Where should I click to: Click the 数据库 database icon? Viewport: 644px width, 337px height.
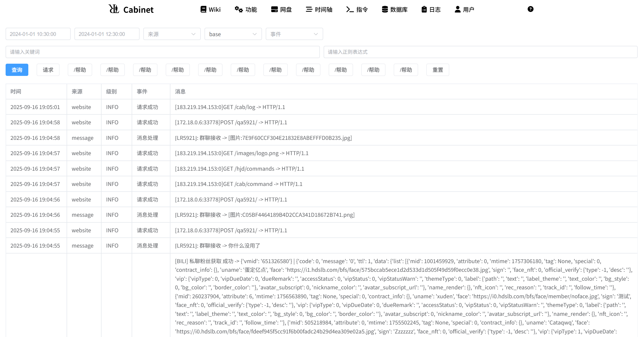(385, 9)
